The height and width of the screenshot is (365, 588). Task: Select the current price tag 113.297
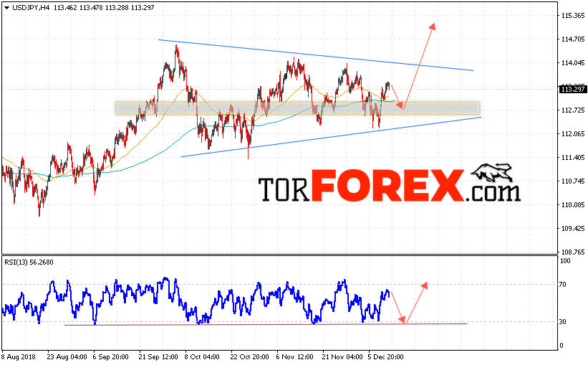click(573, 89)
